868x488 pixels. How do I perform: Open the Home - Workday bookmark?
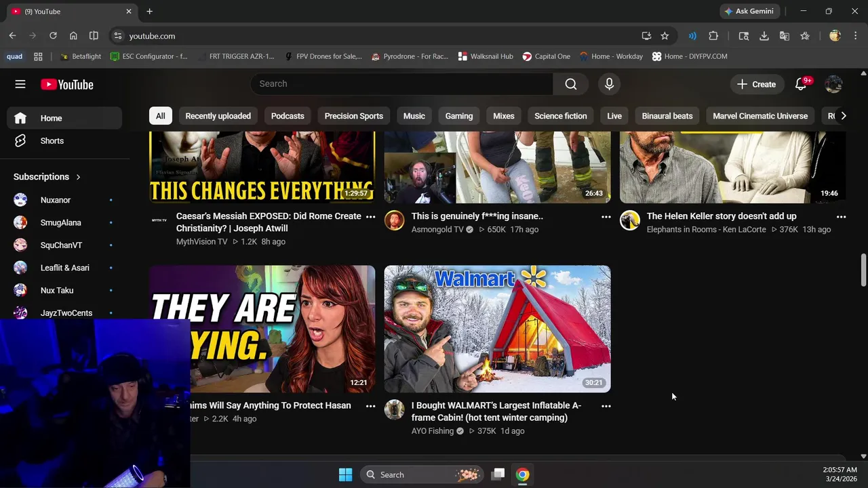coord(610,56)
